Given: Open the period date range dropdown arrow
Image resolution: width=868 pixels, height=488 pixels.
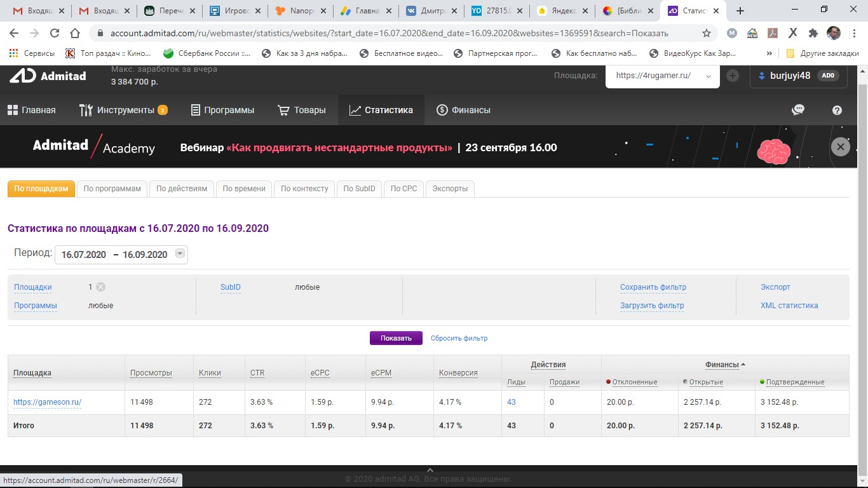Looking at the screenshot, I should [180, 254].
